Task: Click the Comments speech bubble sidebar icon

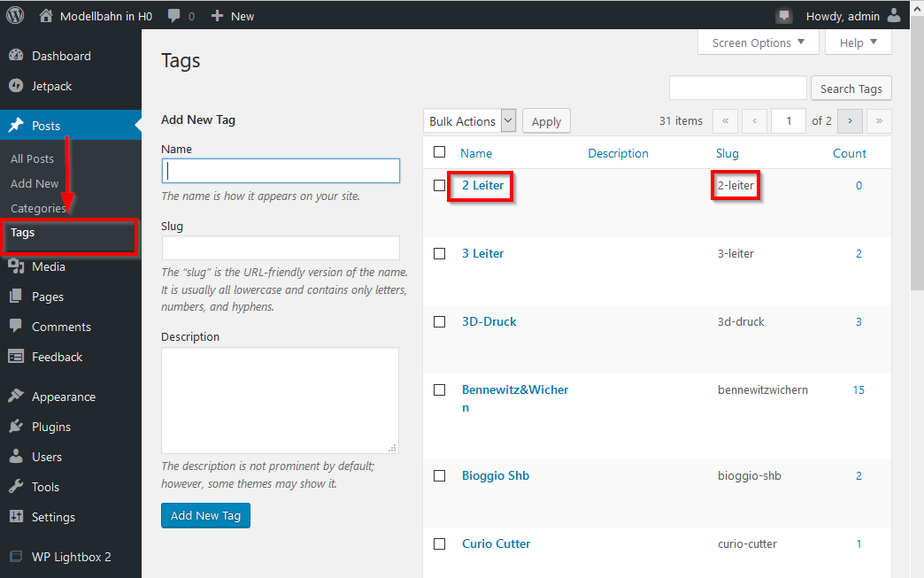Action: (x=16, y=326)
